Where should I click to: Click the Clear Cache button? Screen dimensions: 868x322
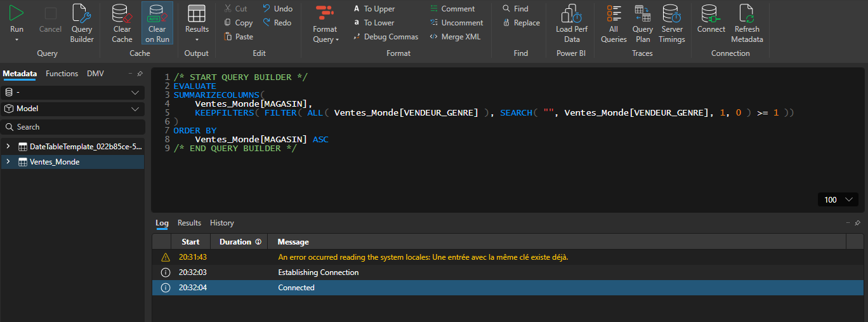tap(122, 23)
